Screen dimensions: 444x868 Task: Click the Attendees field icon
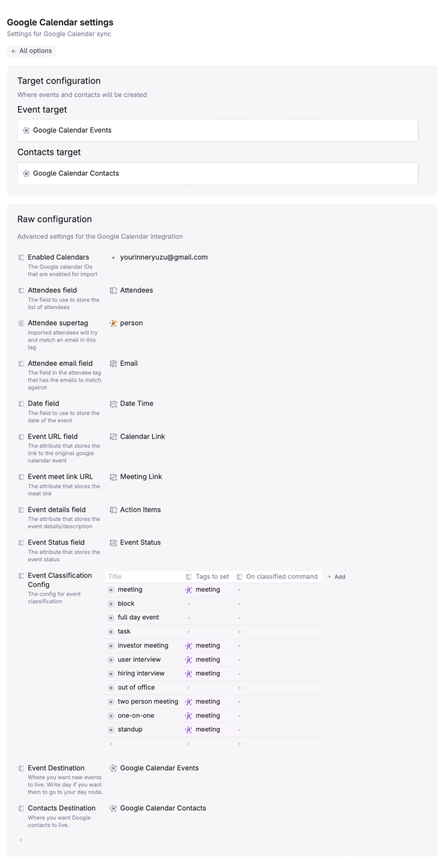(x=113, y=290)
